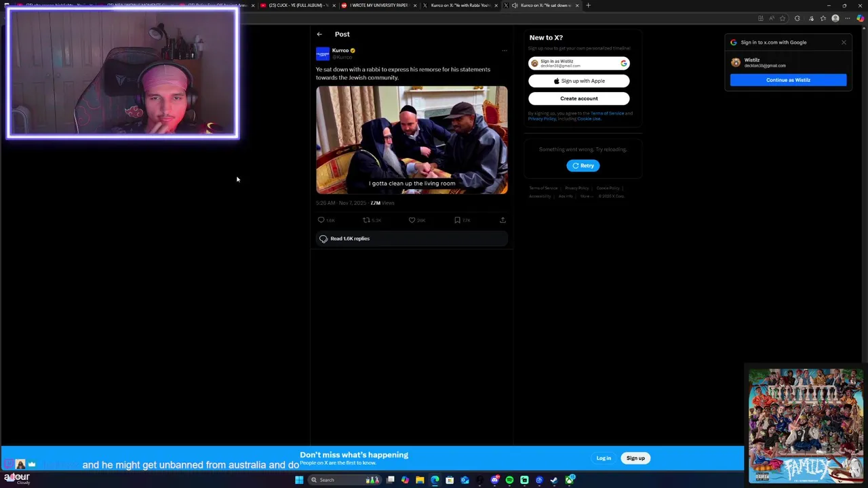Click the repost icon on the post

pos(366,220)
